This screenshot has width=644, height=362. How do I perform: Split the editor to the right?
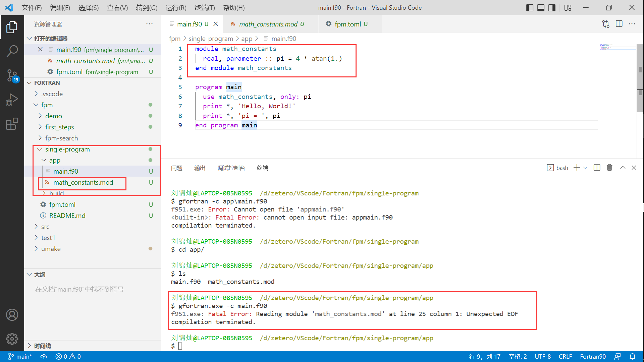619,24
